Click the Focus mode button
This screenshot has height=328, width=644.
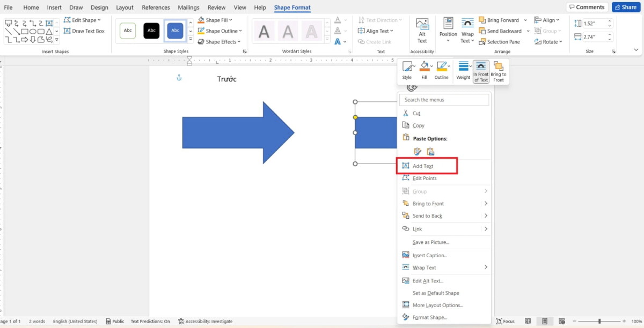pyautogui.click(x=506, y=321)
